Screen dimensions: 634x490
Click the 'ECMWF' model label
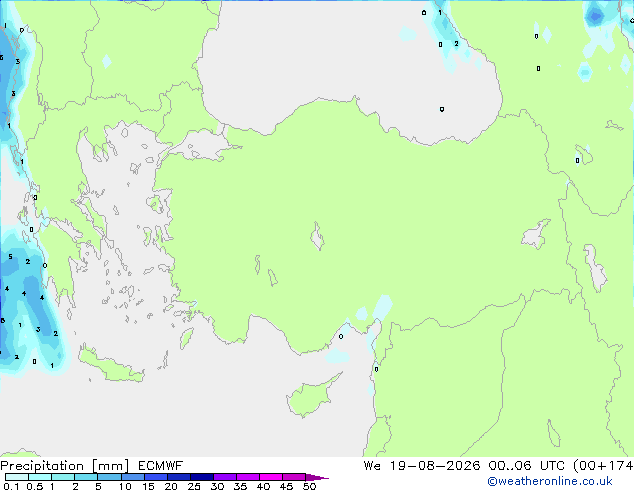point(160,466)
